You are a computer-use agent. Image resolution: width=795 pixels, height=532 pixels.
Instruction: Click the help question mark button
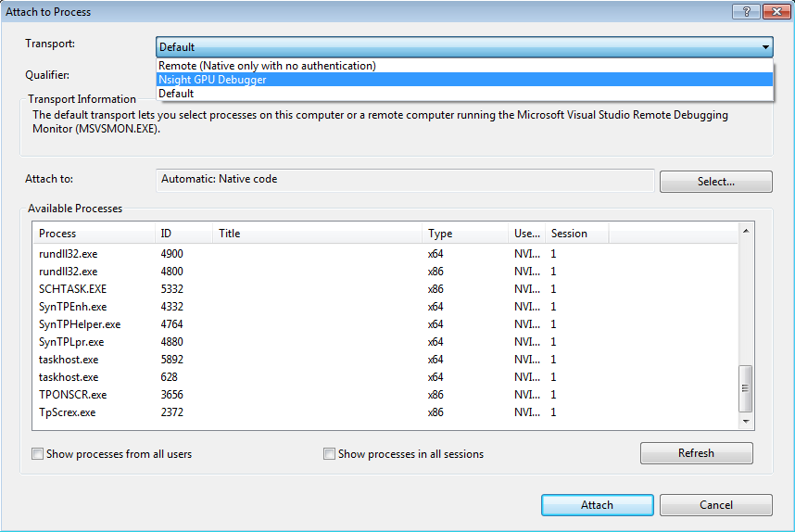[746, 11]
